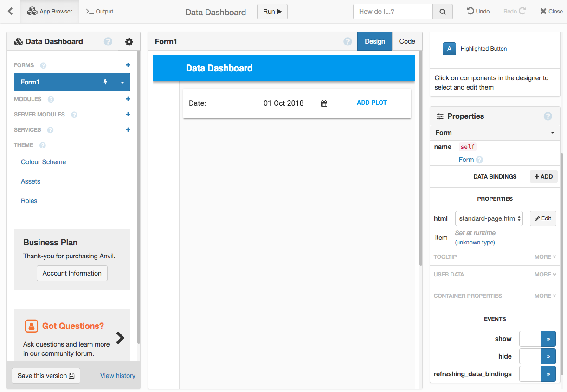Image resolution: width=567 pixels, height=392 pixels.
Task: Add a new server module
Action: point(128,115)
